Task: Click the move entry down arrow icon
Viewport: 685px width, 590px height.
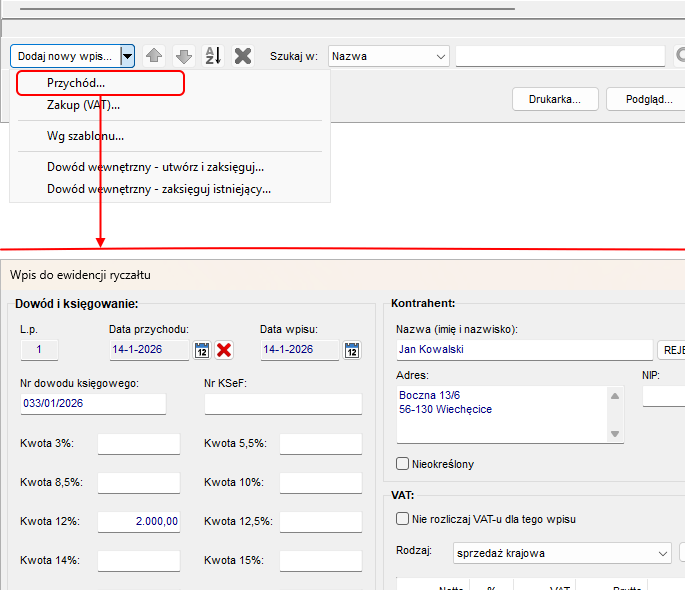Action: [183, 56]
